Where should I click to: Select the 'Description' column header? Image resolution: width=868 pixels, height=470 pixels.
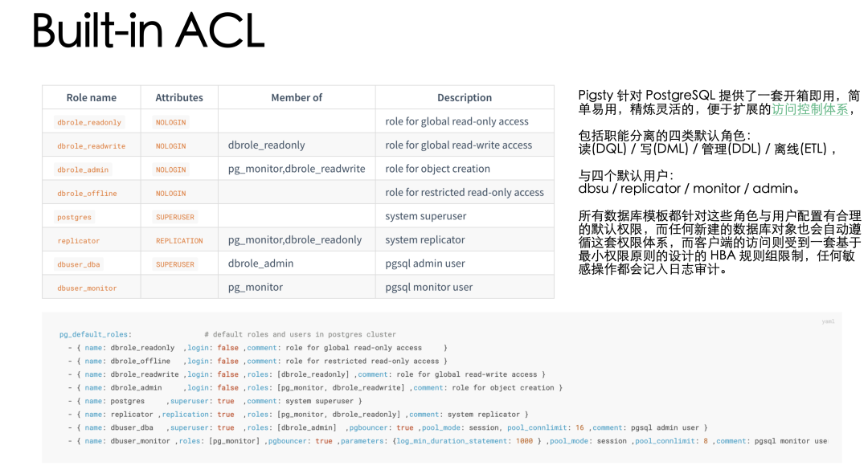tap(465, 97)
